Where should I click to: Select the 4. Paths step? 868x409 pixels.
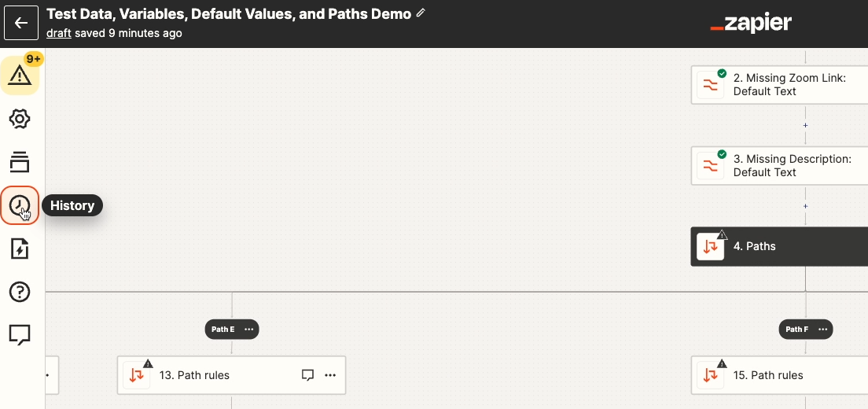pos(780,246)
